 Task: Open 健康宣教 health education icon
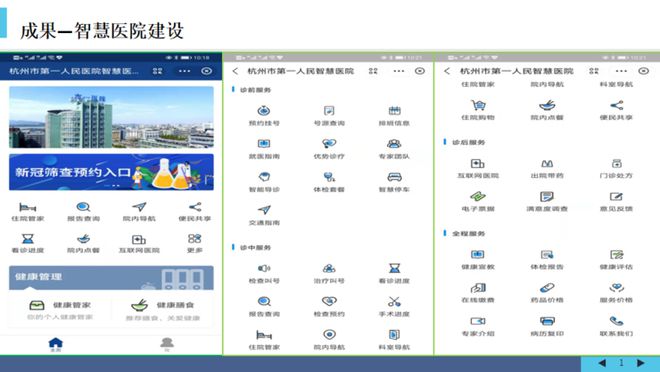(478, 255)
